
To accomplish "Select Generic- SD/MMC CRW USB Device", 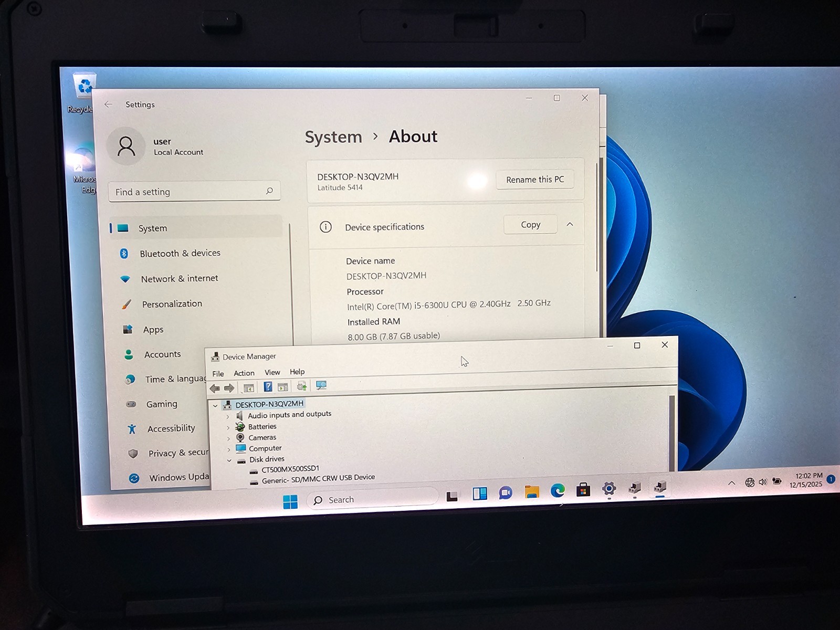I will 318,479.
